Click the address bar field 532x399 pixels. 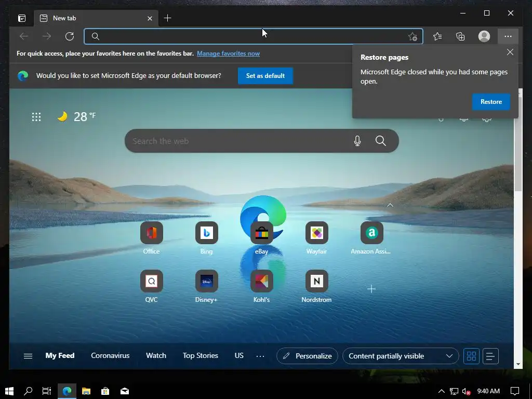click(253, 36)
